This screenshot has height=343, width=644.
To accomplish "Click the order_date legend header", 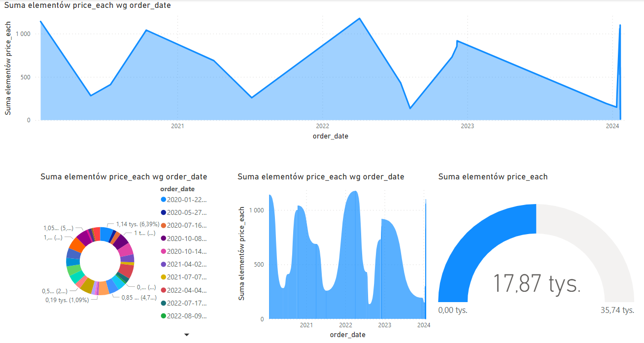I will coord(177,189).
